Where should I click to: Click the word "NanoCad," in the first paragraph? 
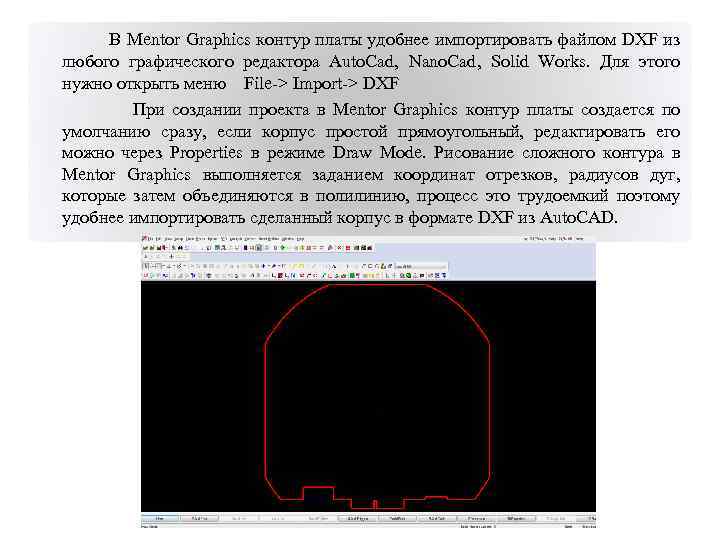point(444,62)
